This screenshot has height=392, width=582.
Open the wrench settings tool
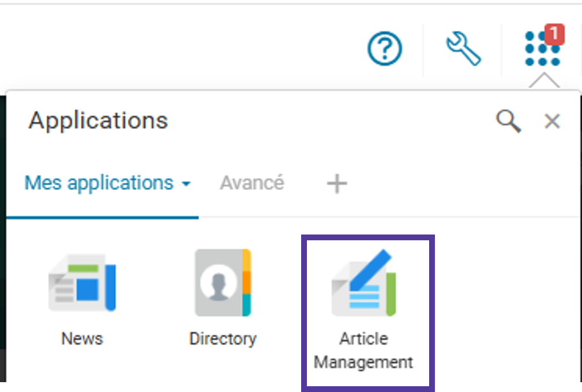click(x=463, y=48)
